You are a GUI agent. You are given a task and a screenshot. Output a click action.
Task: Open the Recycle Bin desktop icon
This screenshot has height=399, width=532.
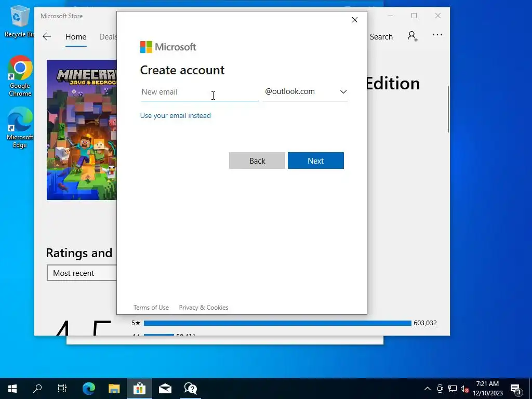(19, 22)
